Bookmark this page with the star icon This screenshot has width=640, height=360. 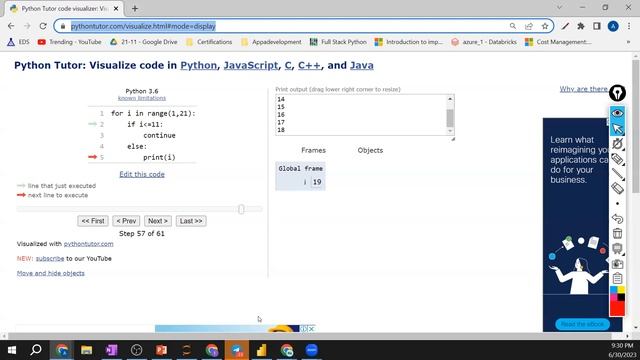coord(545,26)
